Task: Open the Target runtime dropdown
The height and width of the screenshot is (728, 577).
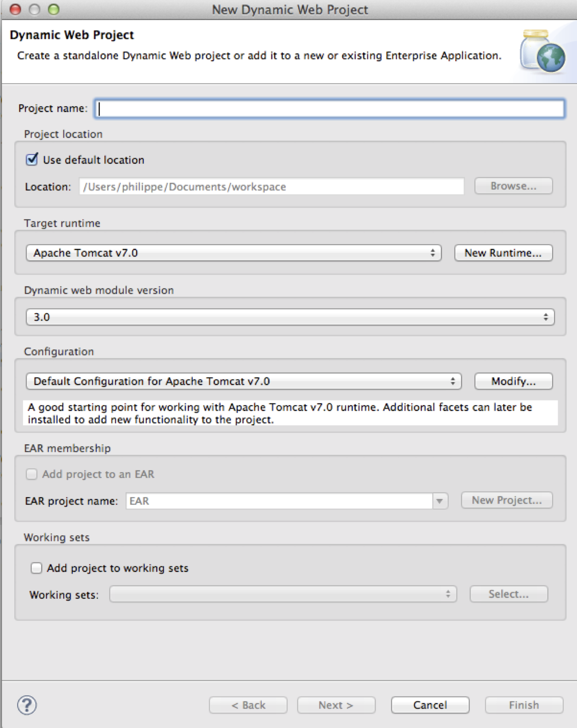Action: (x=234, y=253)
